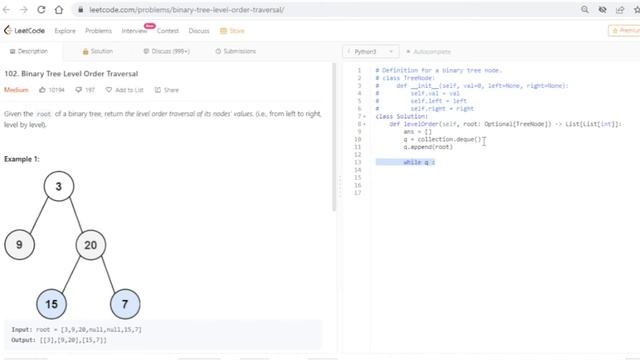Image resolution: width=640 pixels, height=360 pixels.
Task: Open the Python3 language dropdown
Action: [x=371, y=52]
